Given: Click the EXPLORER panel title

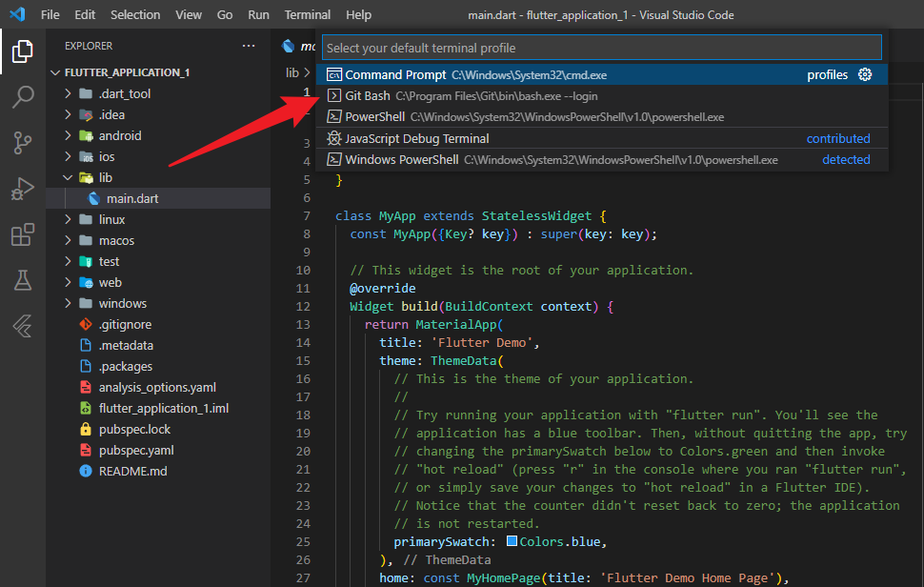Looking at the screenshot, I should [89, 46].
